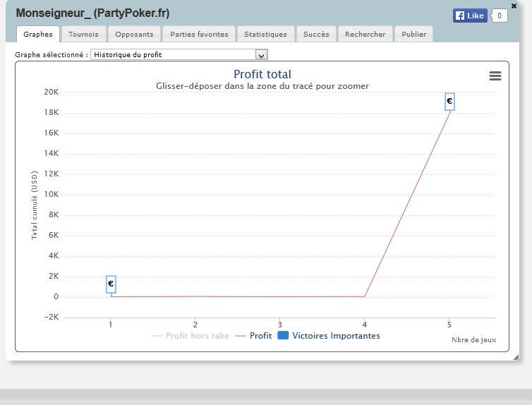This screenshot has height=405, width=532.
Task: Click the 'Graphe sélectionné :' label
Action: [52, 54]
